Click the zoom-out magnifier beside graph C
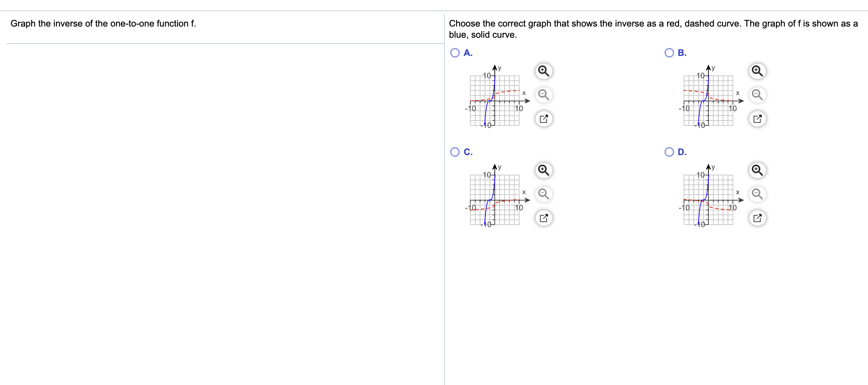Image resolution: width=868 pixels, height=385 pixels. pyautogui.click(x=544, y=194)
